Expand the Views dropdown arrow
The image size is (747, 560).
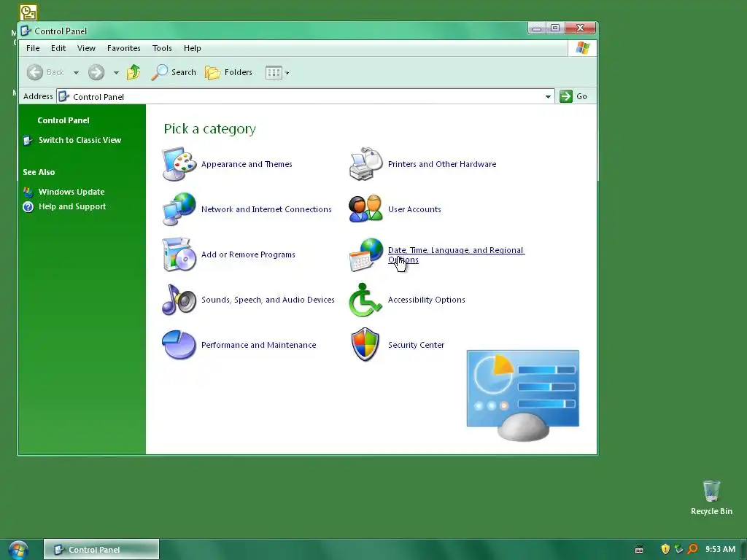[287, 73]
